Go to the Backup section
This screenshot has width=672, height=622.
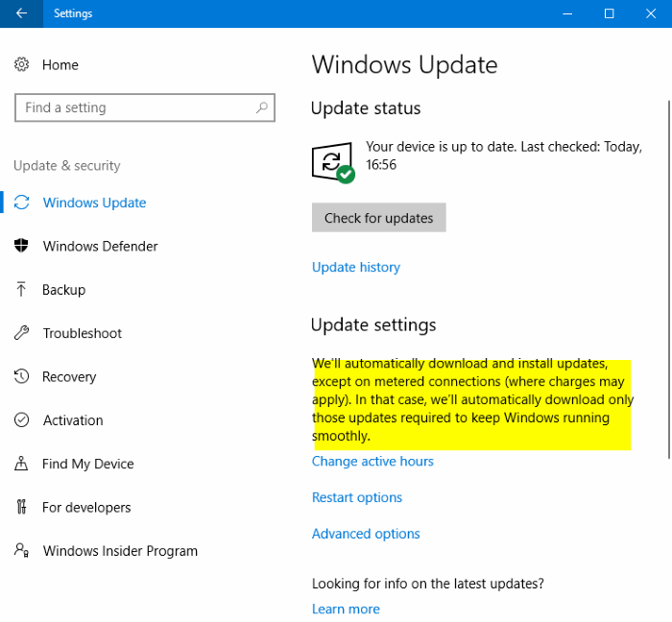(x=64, y=290)
